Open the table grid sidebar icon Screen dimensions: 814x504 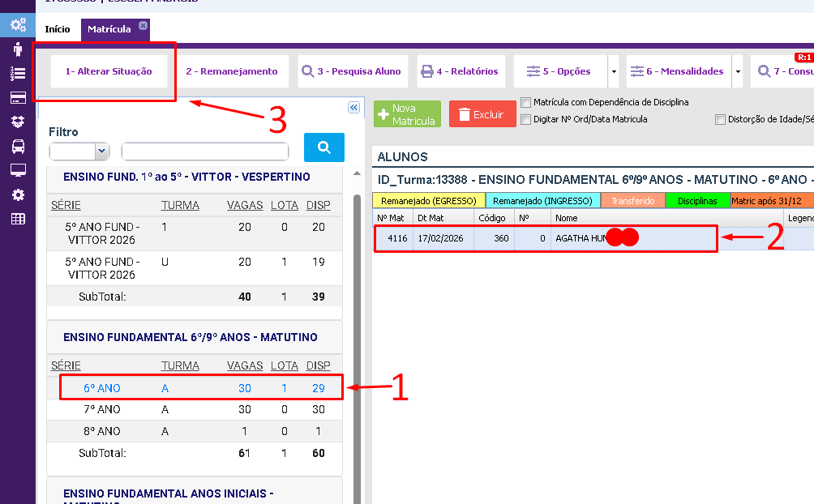click(x=18, y=219)
